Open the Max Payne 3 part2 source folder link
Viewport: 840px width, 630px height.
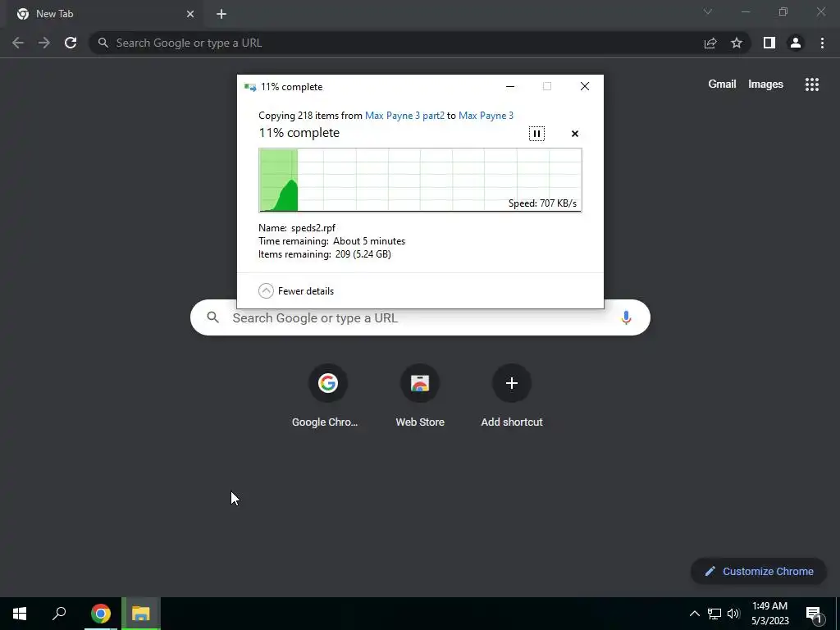pyautogui.click(x=404, y=115)
